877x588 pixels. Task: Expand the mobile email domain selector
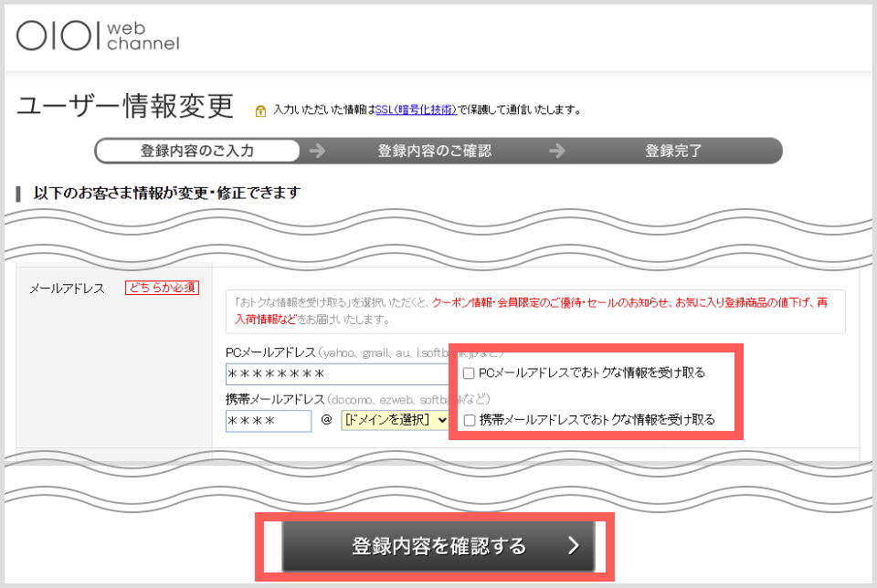coord(395,421)
